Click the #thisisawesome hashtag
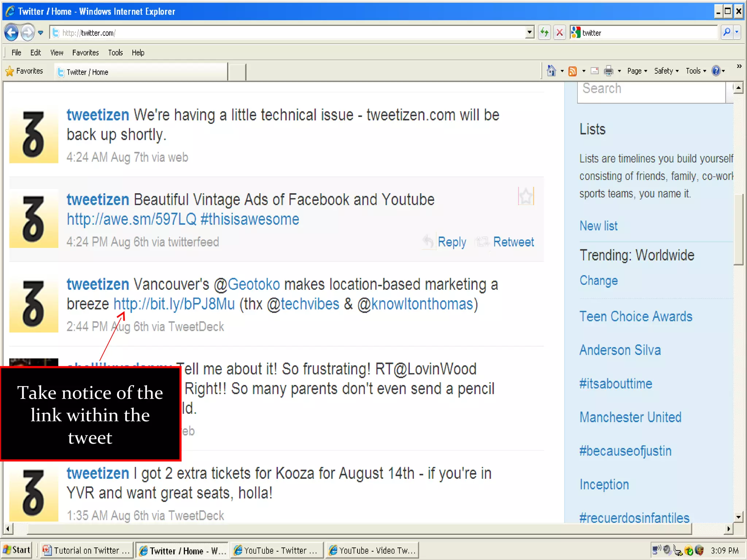 click(250, 219)
